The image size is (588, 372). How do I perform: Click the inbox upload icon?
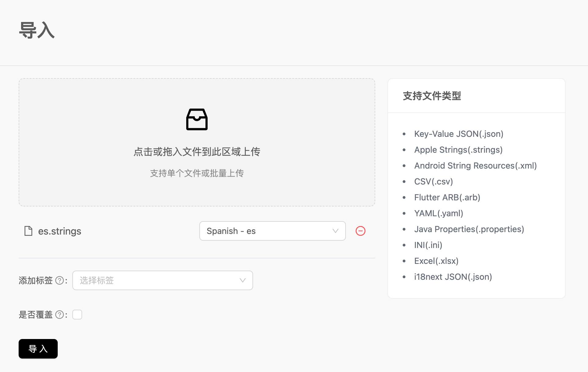pyautogui.click(x=197, y=119)
